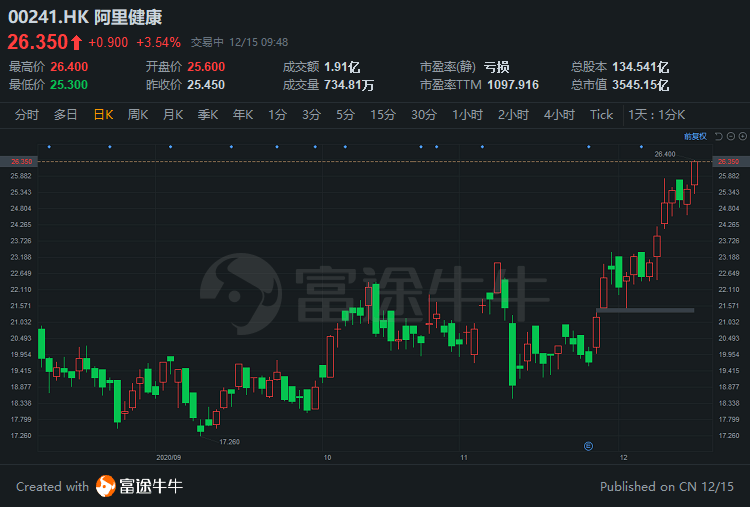750x507 pixels.
Task: Click the 市盈率(静) 亏损 value
Action: (x=496, y=67)
